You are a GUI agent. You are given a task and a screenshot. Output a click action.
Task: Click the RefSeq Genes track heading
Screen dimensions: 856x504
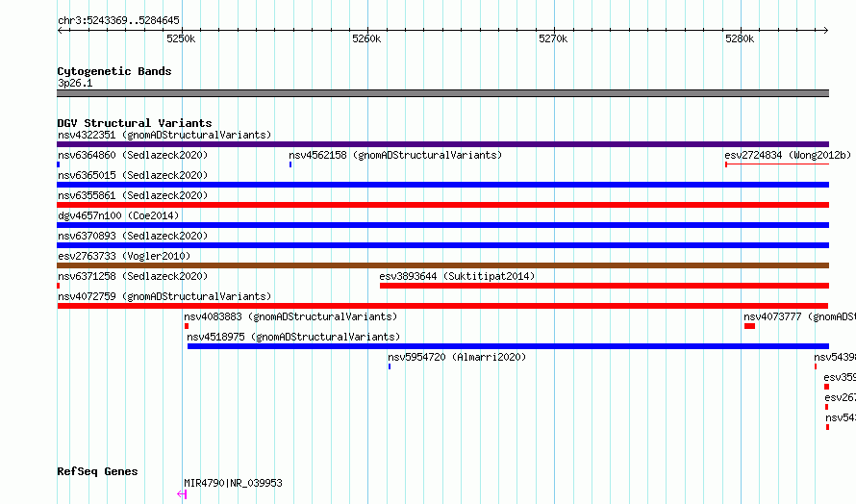coord(97,471)
